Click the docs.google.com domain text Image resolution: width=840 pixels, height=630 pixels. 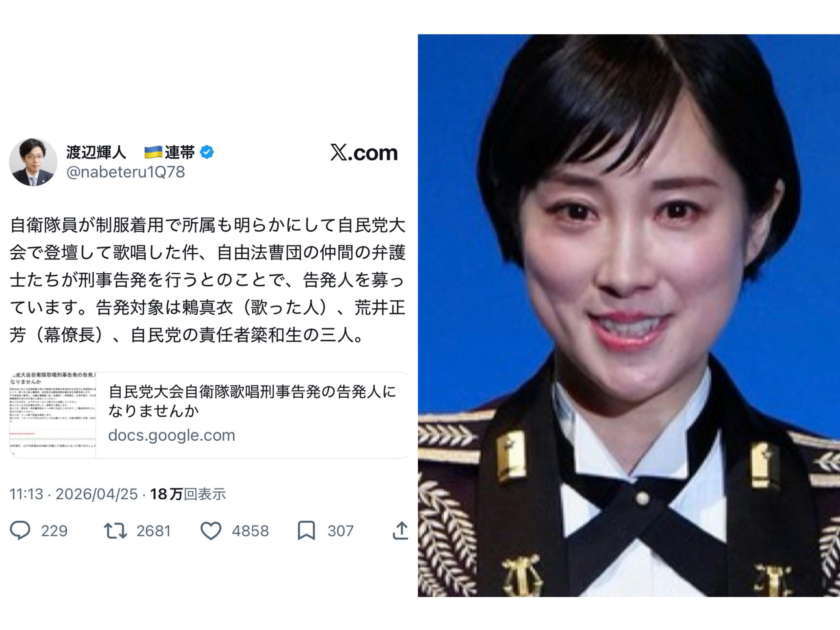pos(172,435)
